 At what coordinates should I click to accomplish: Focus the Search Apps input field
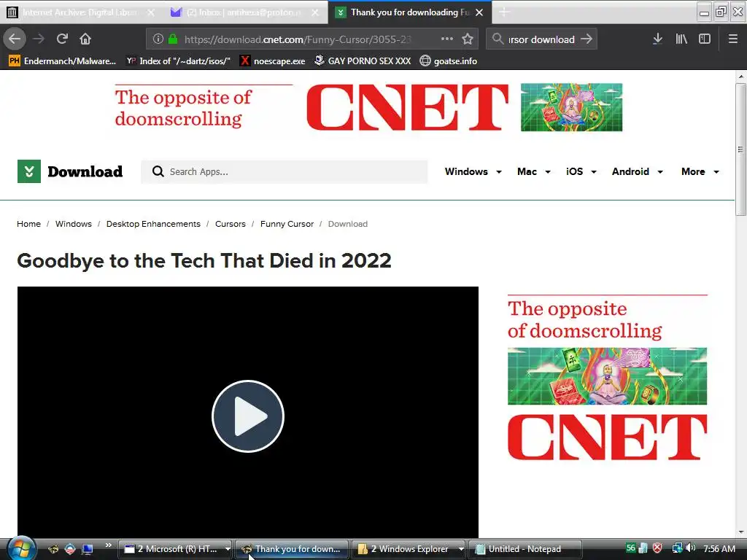pos(285,171)
